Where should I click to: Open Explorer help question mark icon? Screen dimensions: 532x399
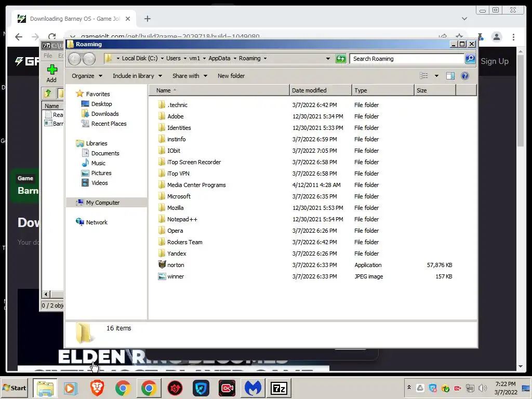point(465,76)
